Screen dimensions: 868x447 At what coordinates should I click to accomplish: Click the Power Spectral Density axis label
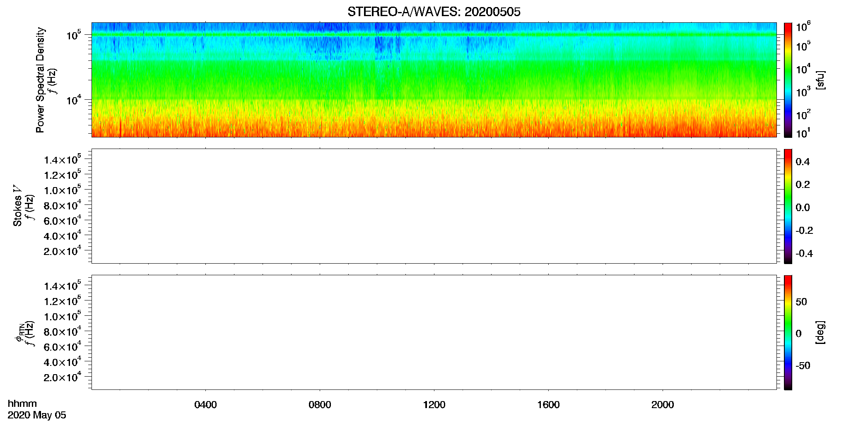(40, 80)
